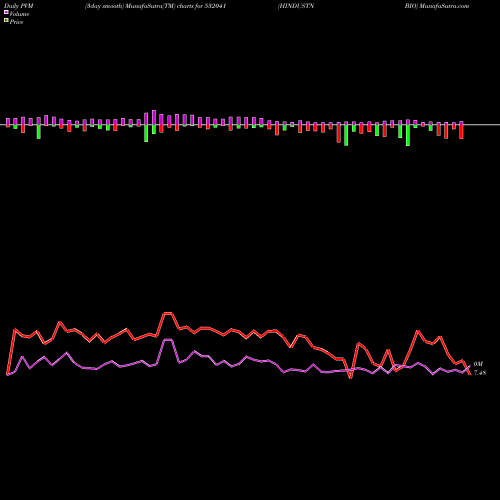500x500 pixels.
Task: Click the Price legend color swatch
Action: coord(6,21)
